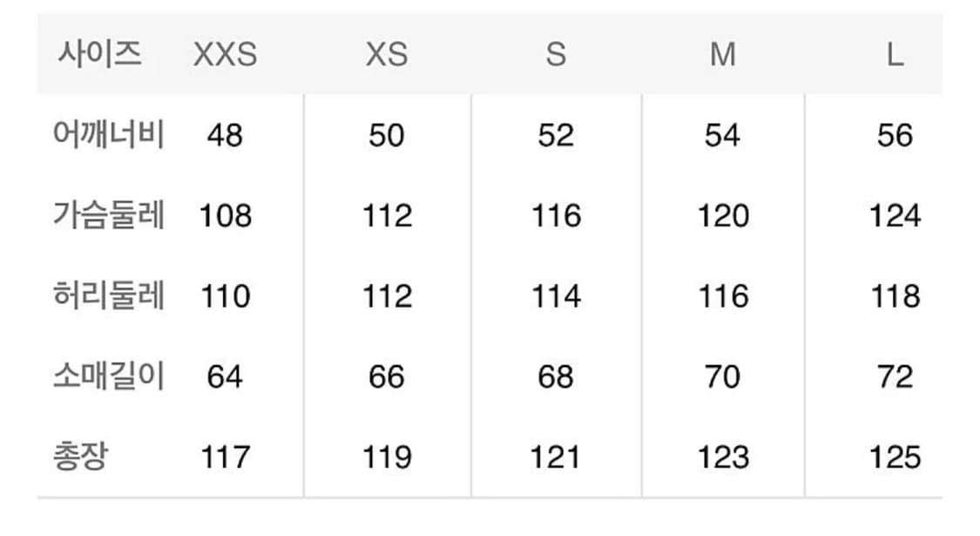Click the L size column header

tap(895, 55)
